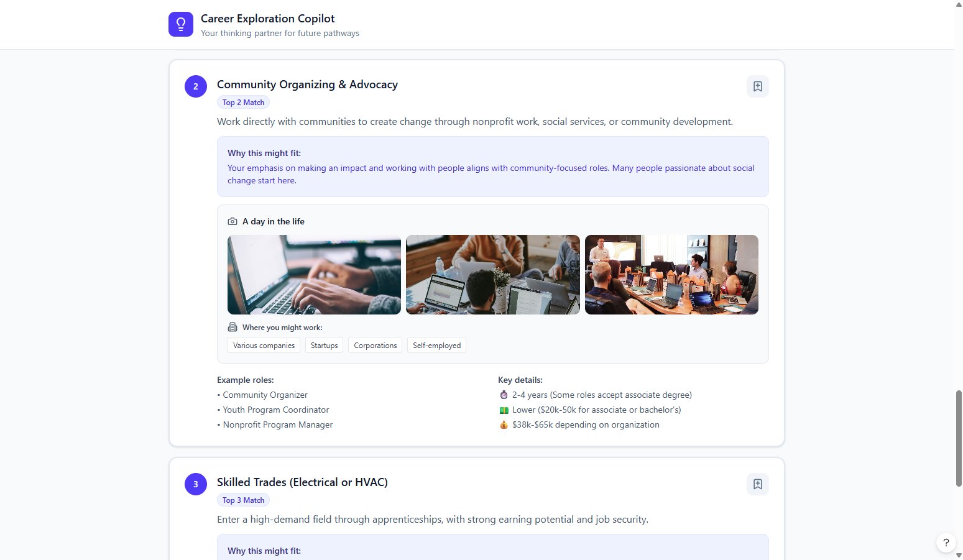Image resolution: width=963 pixels, height=560 pixels.
Task: Select the Various companies tag
Action: (264, 346)
